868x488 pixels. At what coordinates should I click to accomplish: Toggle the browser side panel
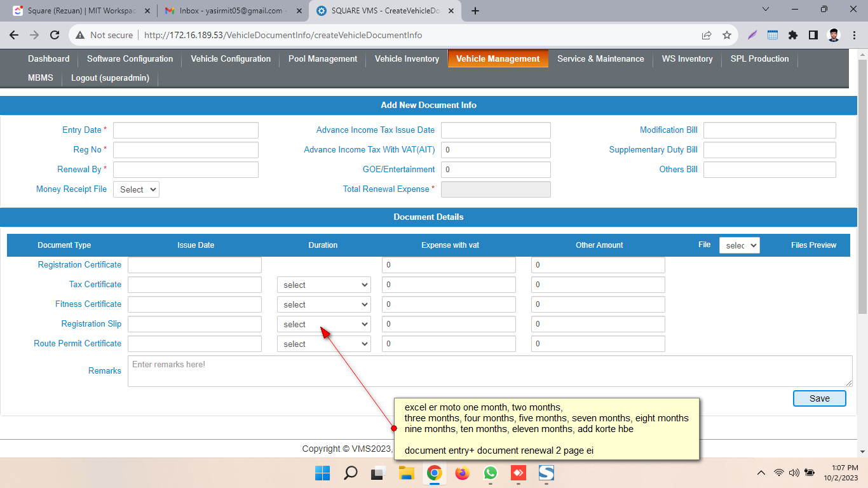point(813,36)
